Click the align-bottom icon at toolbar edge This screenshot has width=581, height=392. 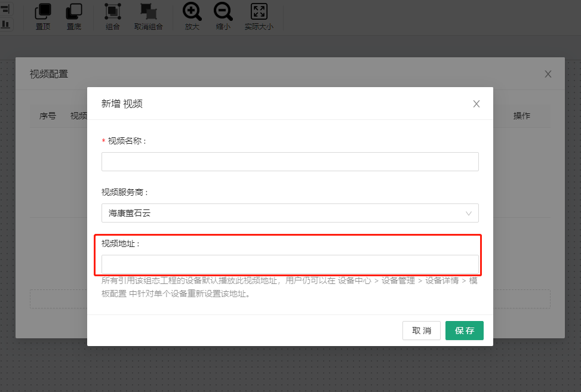pyautogui.click(x=5, y=24)
